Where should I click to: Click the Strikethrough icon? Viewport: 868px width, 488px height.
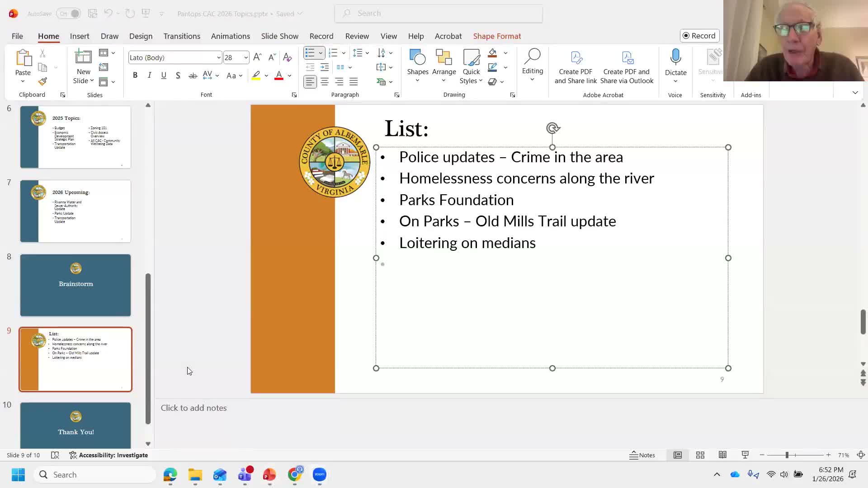(x=193, y=75)
